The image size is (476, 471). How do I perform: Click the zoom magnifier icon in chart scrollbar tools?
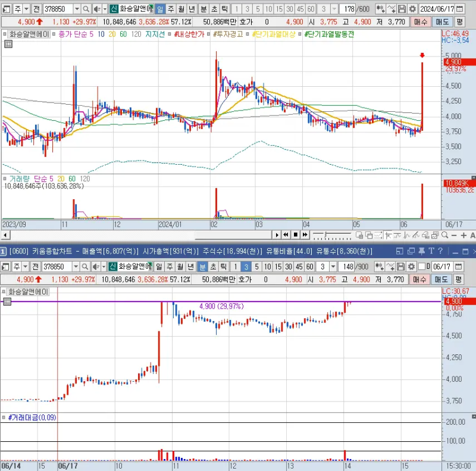coord(444,235)
